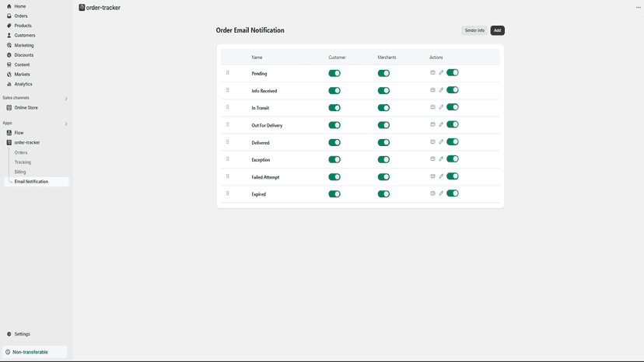Viewport: 644px width, 362px height.
Task: Edit the Failed Attempt notification pencil icon
Action: 441,176
